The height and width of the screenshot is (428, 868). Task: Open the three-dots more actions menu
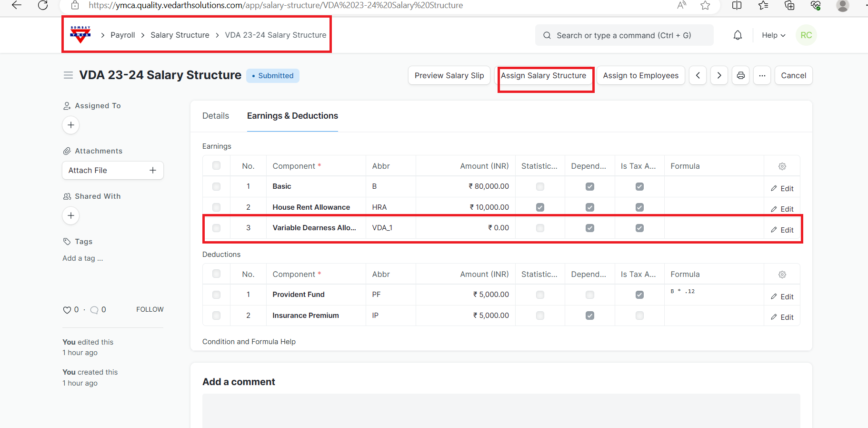coord(762,75)
